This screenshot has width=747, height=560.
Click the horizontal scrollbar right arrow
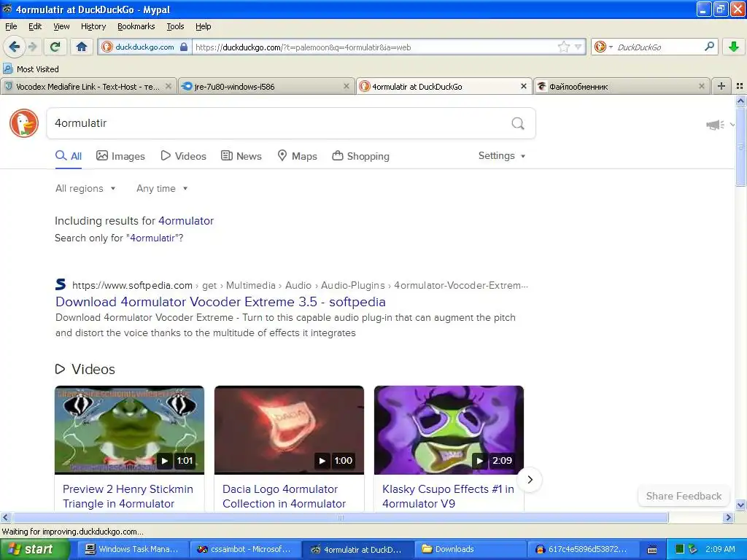click(x=728, y=517)
